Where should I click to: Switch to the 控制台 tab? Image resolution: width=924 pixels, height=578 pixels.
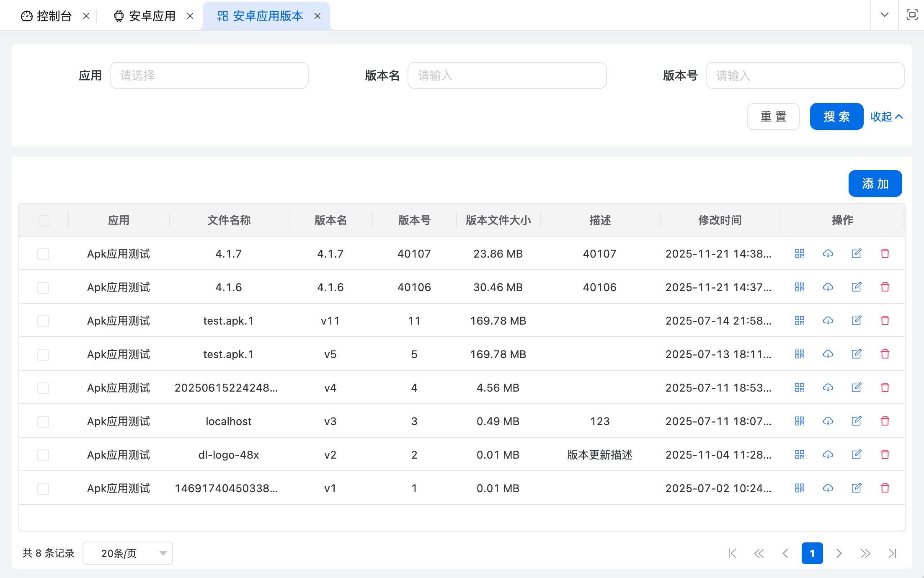click(53, 15)
